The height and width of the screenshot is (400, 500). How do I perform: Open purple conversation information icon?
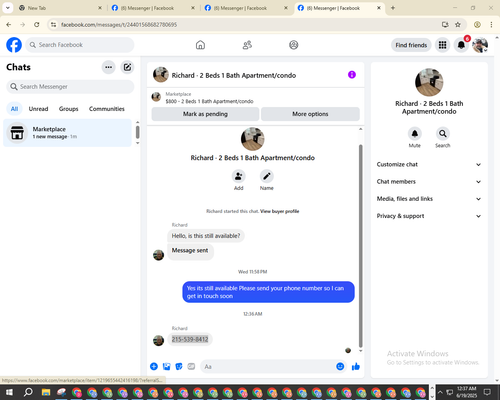pyautogui.click(x=352, y=75)
